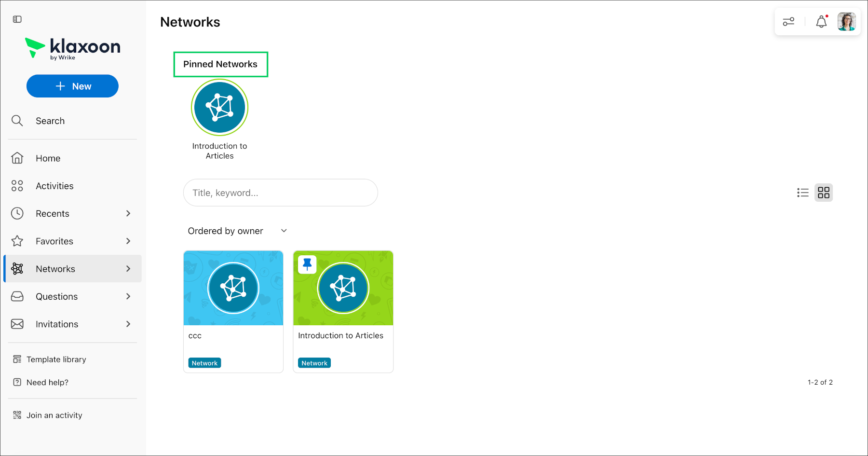Image resolution: width=868 pixels, height=456 pixels.
Task: Open notifications bell
Action: coord(821,22)
